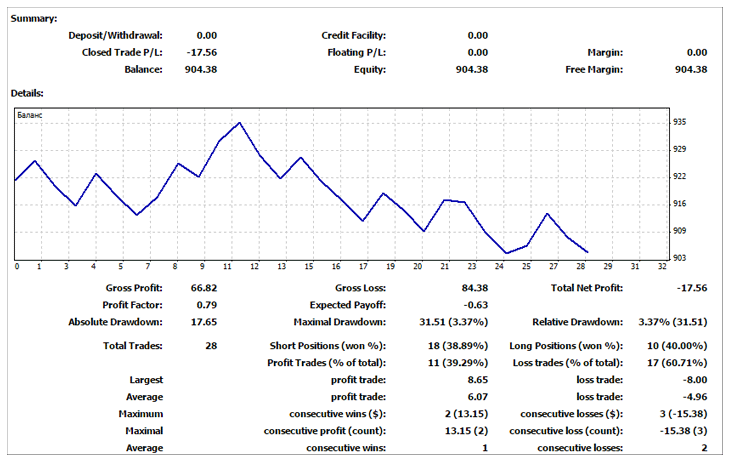Click trade number 0 on horizontal axis
This screenshot has height=461, width=729.
pyautogui.click(x=17, y=267)
